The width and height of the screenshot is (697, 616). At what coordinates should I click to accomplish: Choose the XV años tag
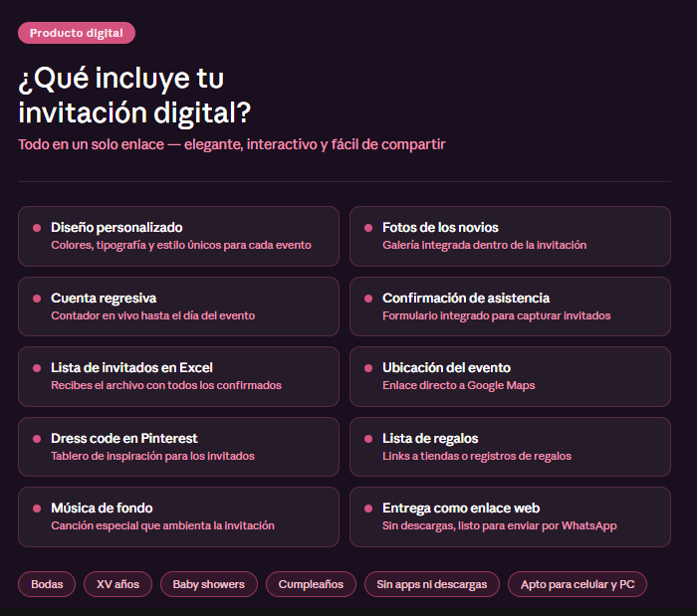[x=117, y=584]
